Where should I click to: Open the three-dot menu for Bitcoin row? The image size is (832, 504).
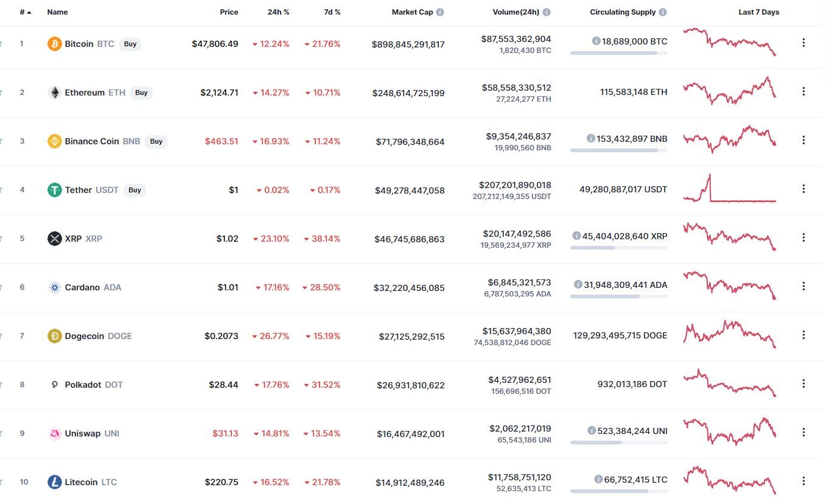click(x=803, y=43)
